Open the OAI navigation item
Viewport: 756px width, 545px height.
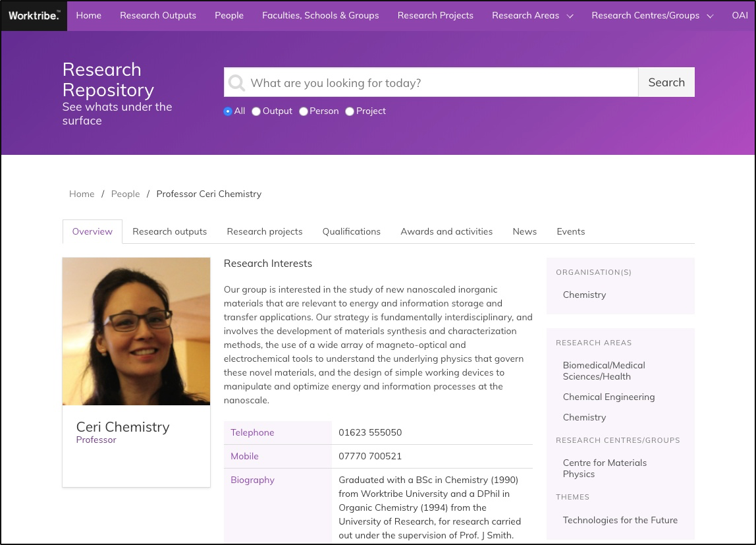click(740, 15)
